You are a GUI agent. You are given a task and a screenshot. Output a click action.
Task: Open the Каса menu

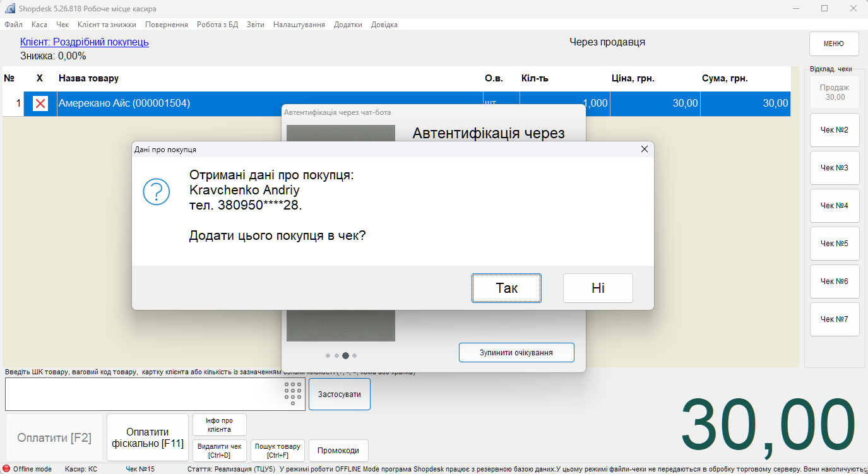tap(39, 25)
